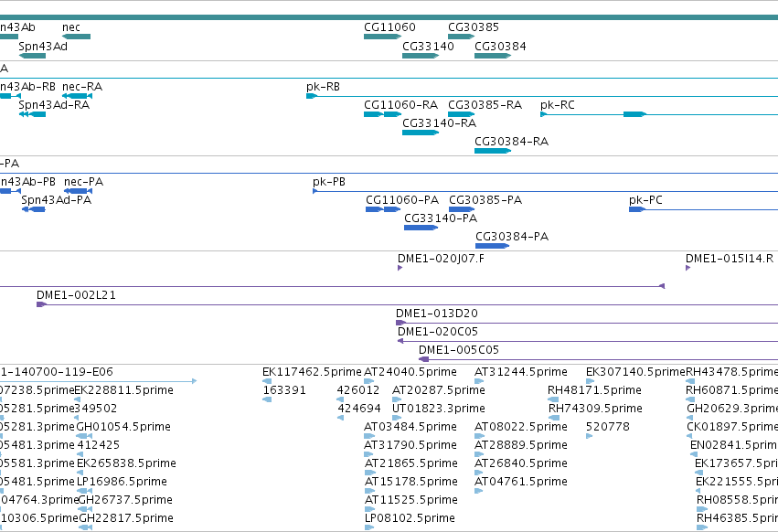The height and width of the screenshot is (532, 778).
Task: Click the 426012 feature label
Action: (358, 390)
